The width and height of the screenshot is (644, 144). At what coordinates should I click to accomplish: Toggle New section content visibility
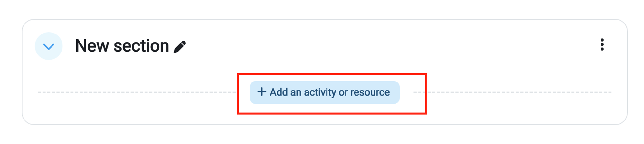49,46
